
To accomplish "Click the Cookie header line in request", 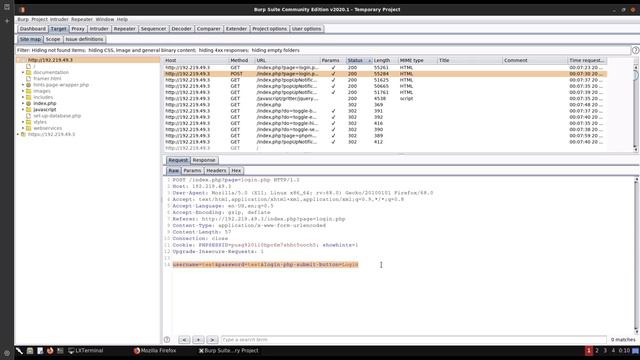I will (265, 245).
